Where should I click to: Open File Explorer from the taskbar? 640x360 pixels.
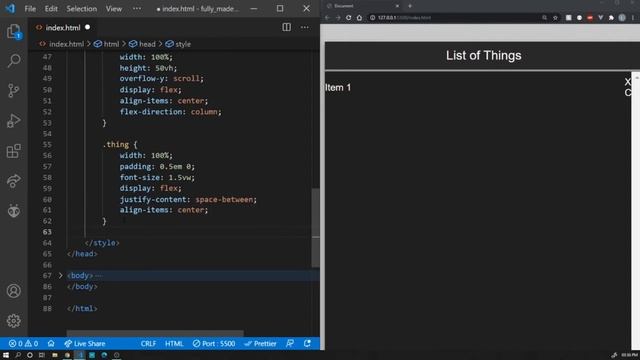[55, 355]
